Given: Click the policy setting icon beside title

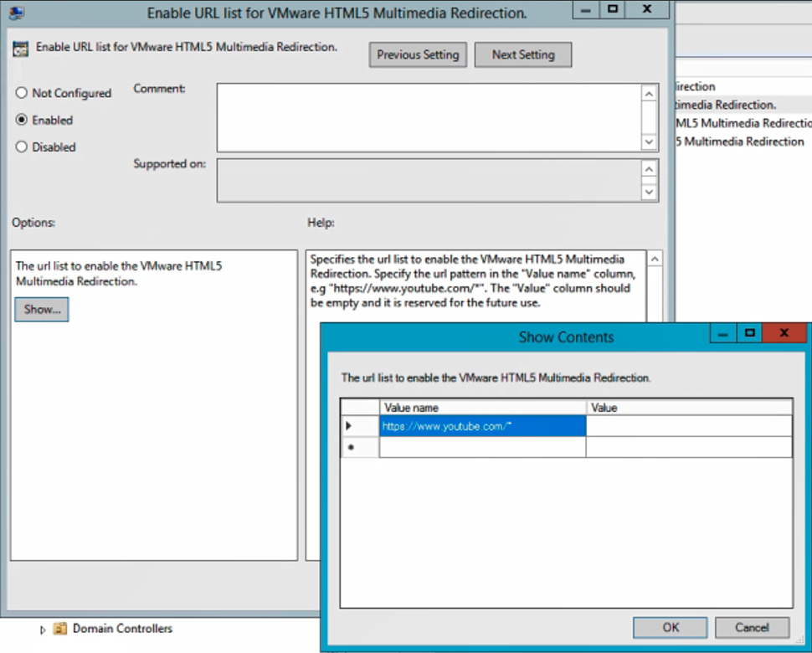Looking at the screenshot, I should [20, 49].
